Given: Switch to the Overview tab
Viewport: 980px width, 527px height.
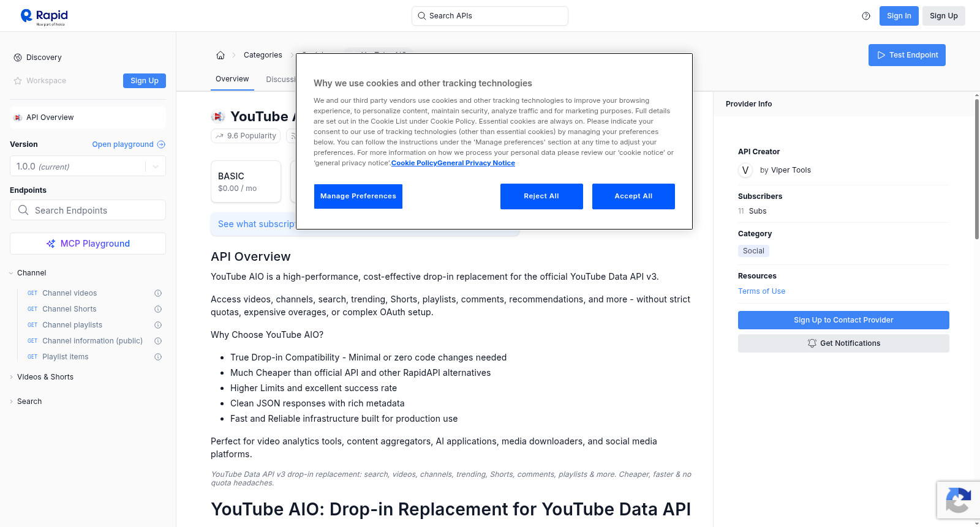Looking at the screenshot, I should [232, 79].
